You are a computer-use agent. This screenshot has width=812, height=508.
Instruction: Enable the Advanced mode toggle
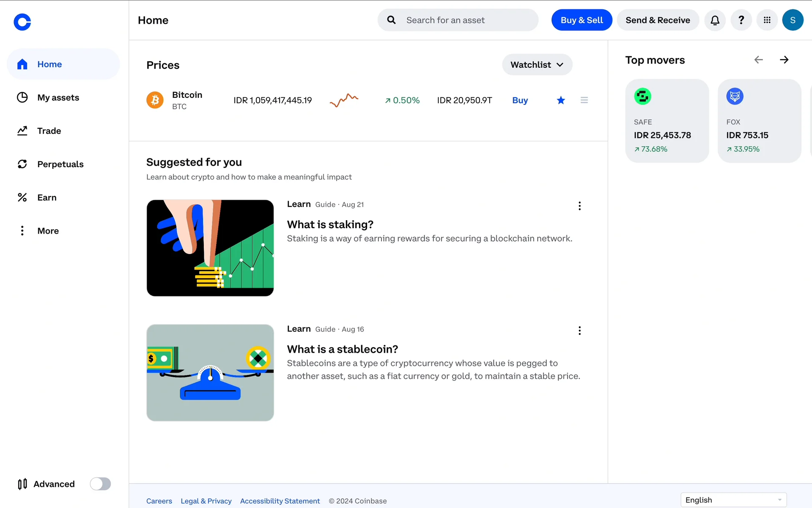point(100,484)
